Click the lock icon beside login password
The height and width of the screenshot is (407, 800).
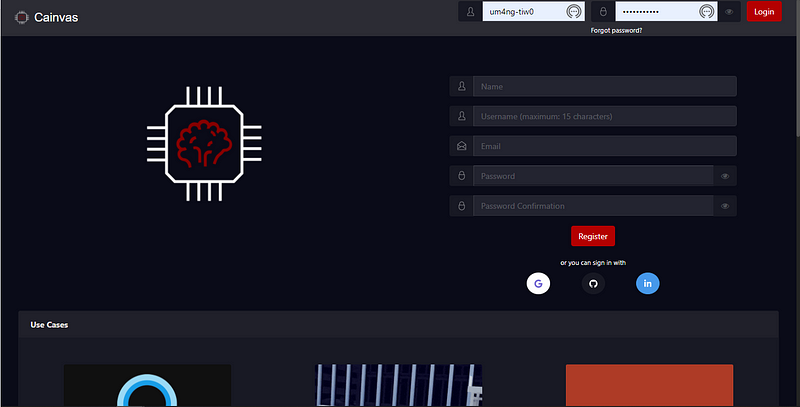point(603,11)
